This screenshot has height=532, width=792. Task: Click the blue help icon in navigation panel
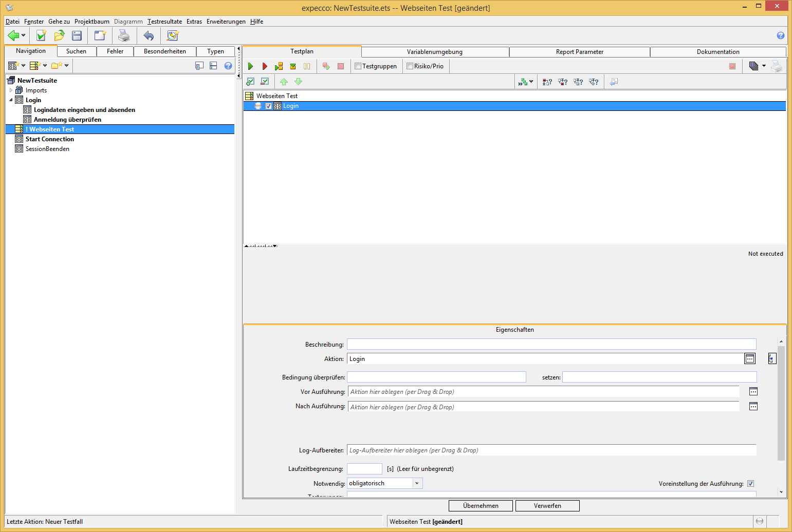point(228,66)
